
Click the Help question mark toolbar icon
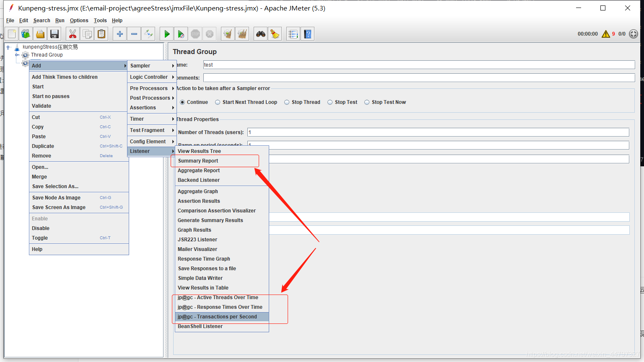pyautogui.click(x=308, y=34)
